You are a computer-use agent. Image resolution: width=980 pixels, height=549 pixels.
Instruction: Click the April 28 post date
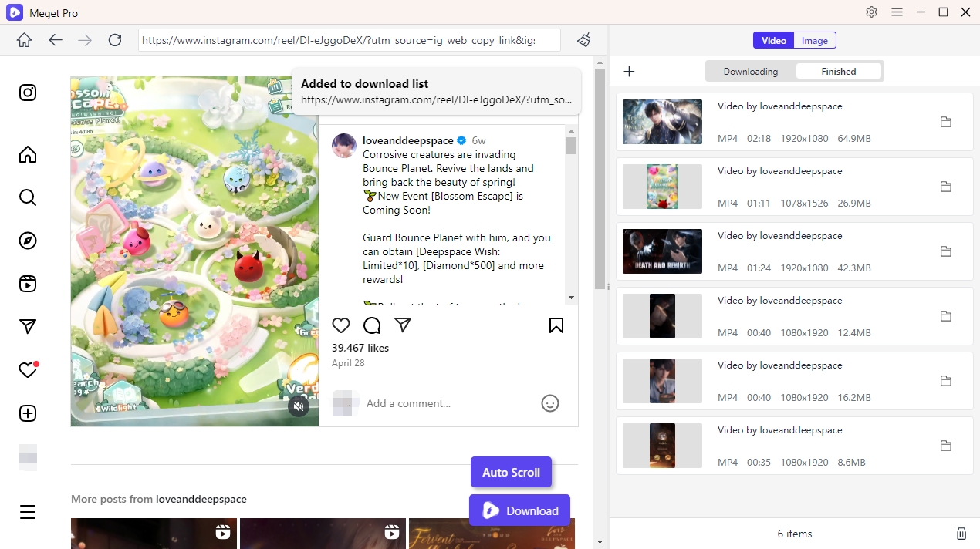[x=348, y=362]
